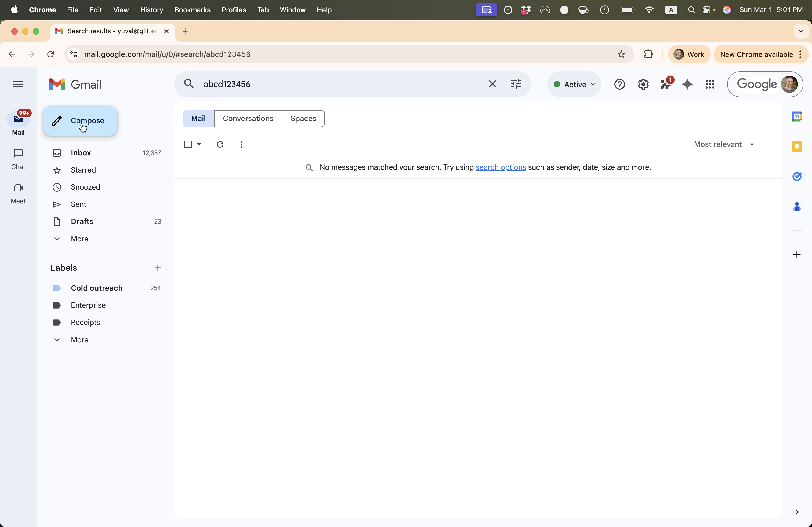Open the main menu hamburger icon
The height and width of the screenshot is (527, 812).
click(x=18, y=84)
